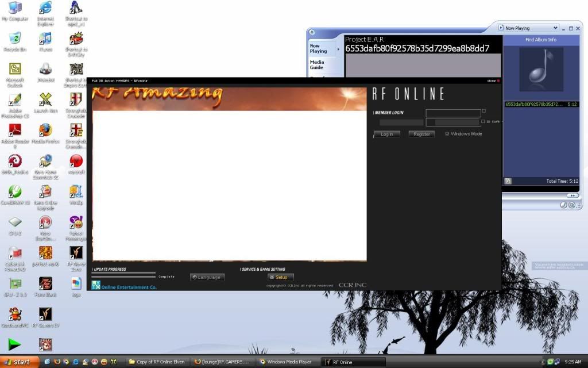Launch perfect world game shortcut
This screenshot has height=368, width=588.
coord(45,256)
